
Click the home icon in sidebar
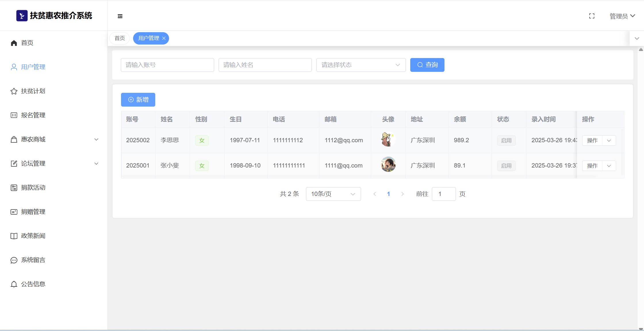point(14,43)
